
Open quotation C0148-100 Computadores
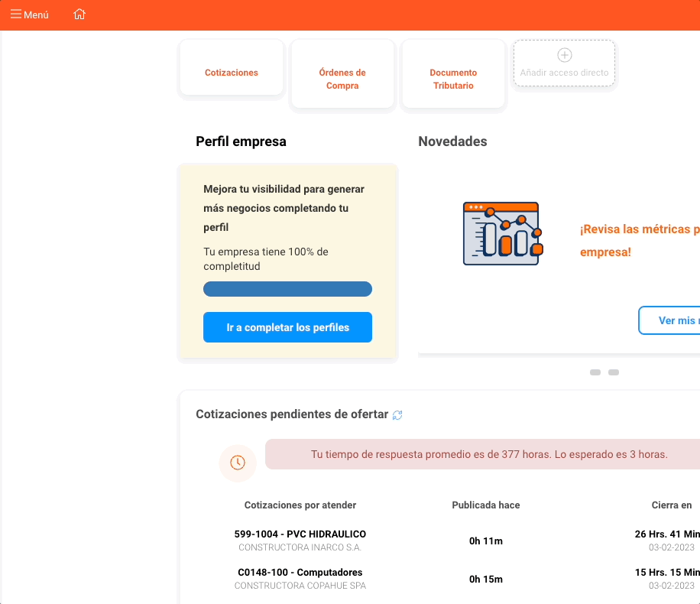300,573
